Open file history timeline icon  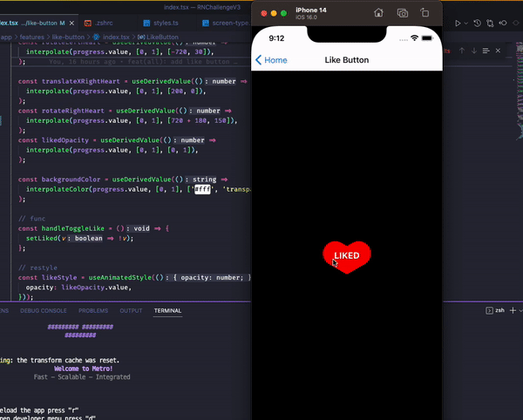tap(478, 23)
